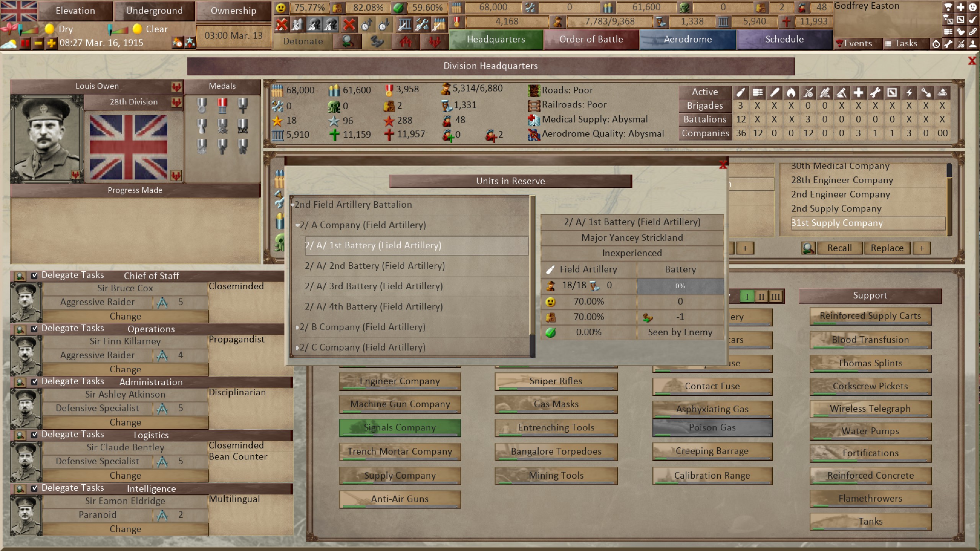
Task: Click the red down-arrows retreat icon
Action: pos(435,41)
